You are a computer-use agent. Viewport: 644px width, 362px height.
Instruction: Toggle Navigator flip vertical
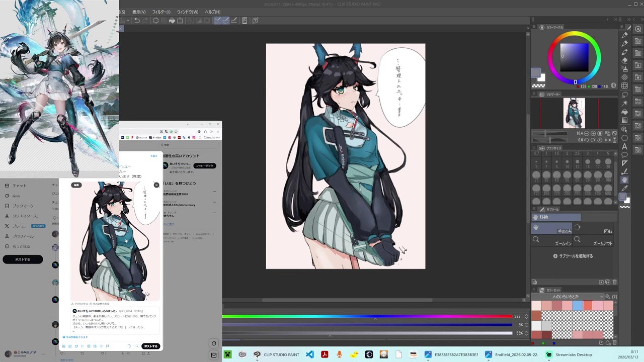click(x=614, y=140)
